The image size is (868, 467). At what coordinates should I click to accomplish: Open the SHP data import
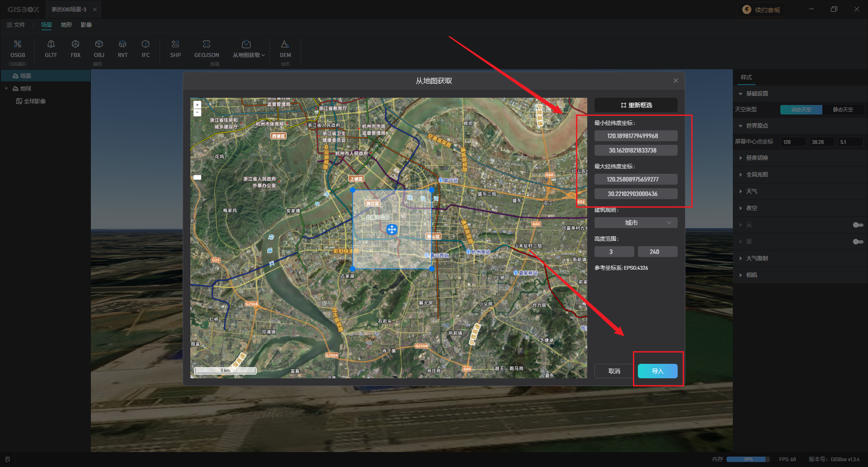pyautogui.click(x=175, y=49)
